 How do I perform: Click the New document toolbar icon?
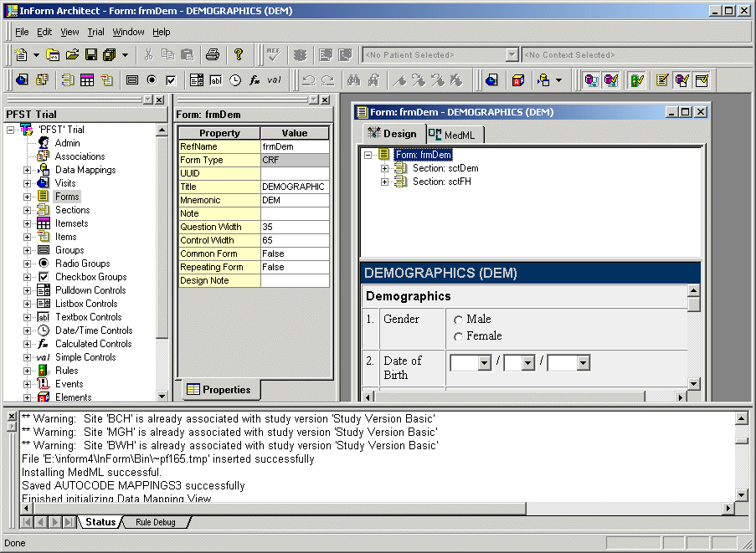21,55
